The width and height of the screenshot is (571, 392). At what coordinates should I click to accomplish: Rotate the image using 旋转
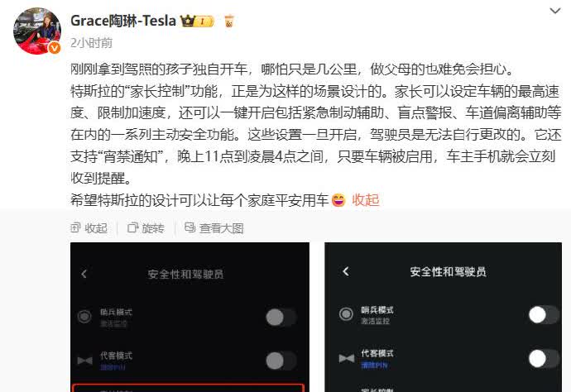click(x=146, y=228)
